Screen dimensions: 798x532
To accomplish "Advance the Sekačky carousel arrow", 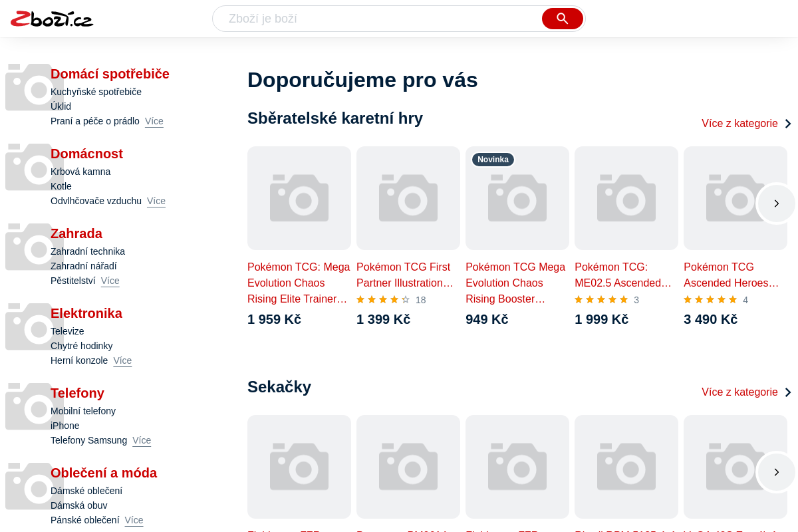I will pyautogui.click(x=776, y=472).
